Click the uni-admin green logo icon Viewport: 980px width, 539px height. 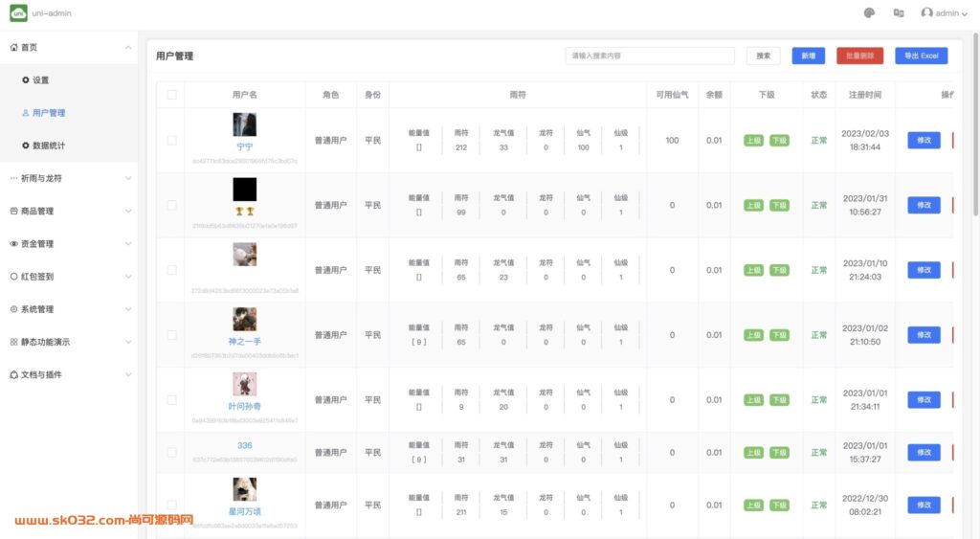click(18, 13)
